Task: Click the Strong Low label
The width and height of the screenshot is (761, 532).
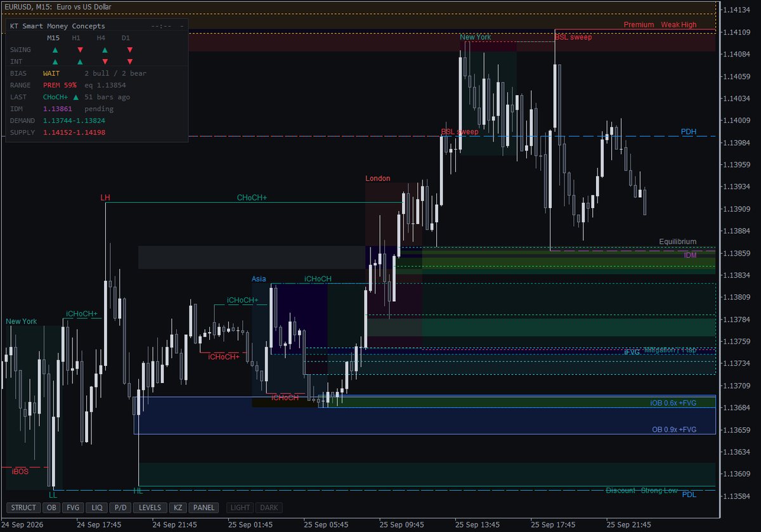Action: tap(659, 491)
